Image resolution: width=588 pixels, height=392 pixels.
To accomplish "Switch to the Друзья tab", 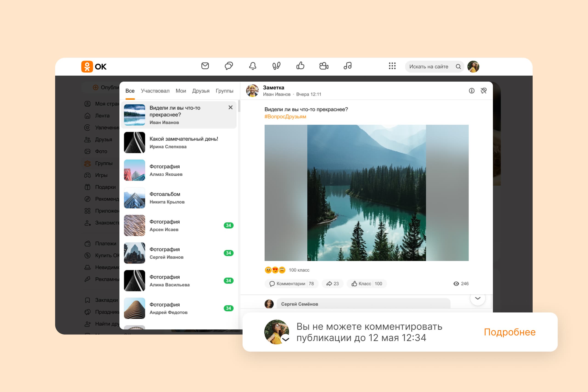I will pos(201,91).
